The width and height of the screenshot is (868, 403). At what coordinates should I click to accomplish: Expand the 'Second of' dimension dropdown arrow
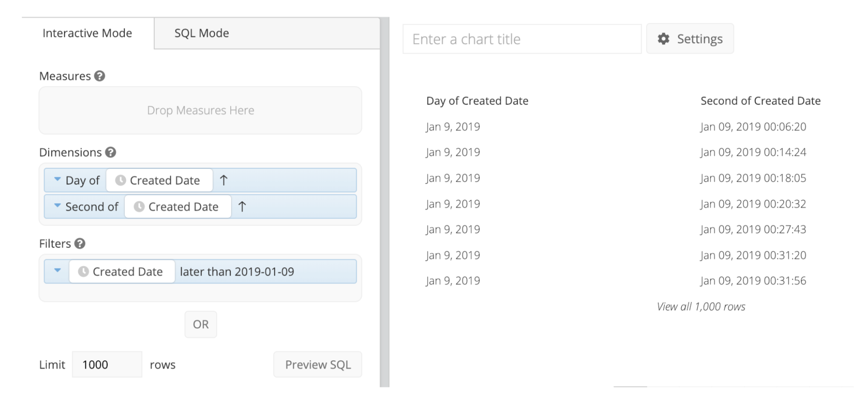point(57,205)
